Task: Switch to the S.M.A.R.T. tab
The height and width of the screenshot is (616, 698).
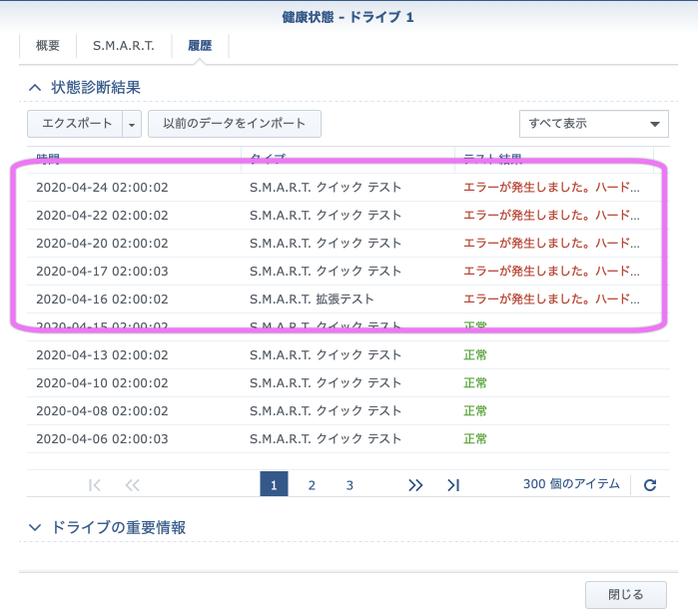Action: 124,46
